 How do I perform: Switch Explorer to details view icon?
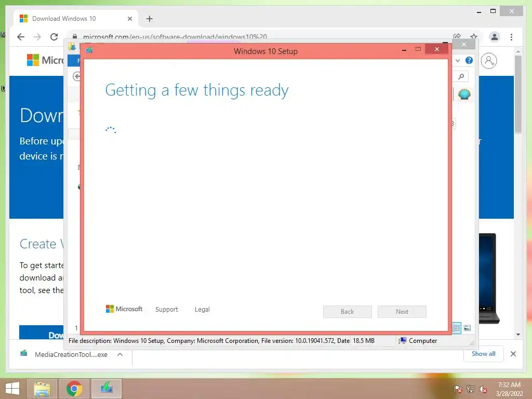click(456, 328)
